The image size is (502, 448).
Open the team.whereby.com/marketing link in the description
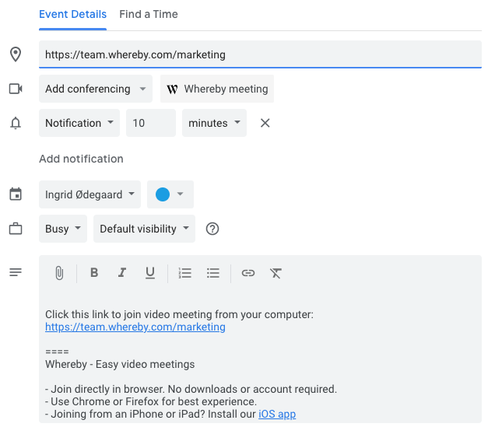coord(135,327)
